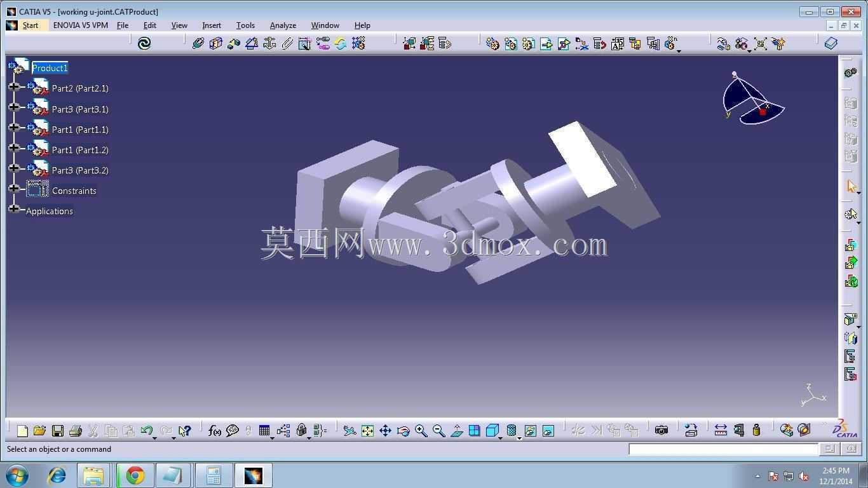This screenshot has width=868, height=488.
Task: Click the Update All spiral icon
Action: (144, 43)
